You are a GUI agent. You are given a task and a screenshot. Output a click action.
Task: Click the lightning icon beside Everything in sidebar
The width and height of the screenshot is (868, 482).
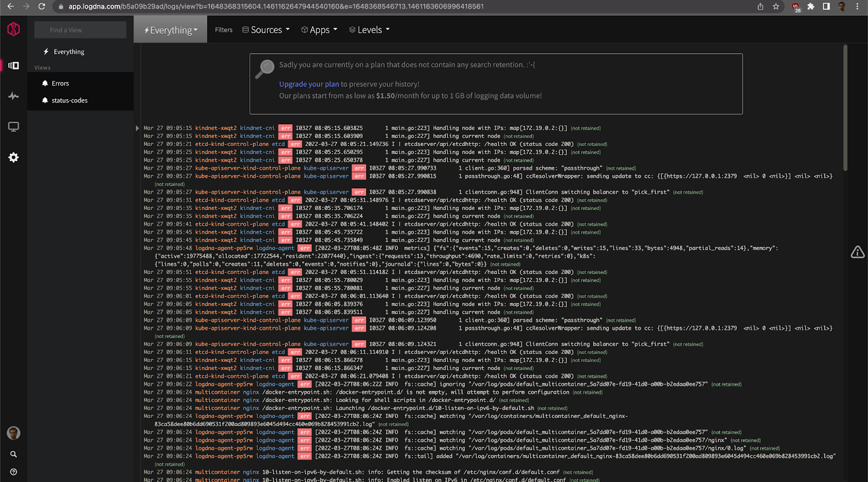pyautogui.click(x=46, y=52)
